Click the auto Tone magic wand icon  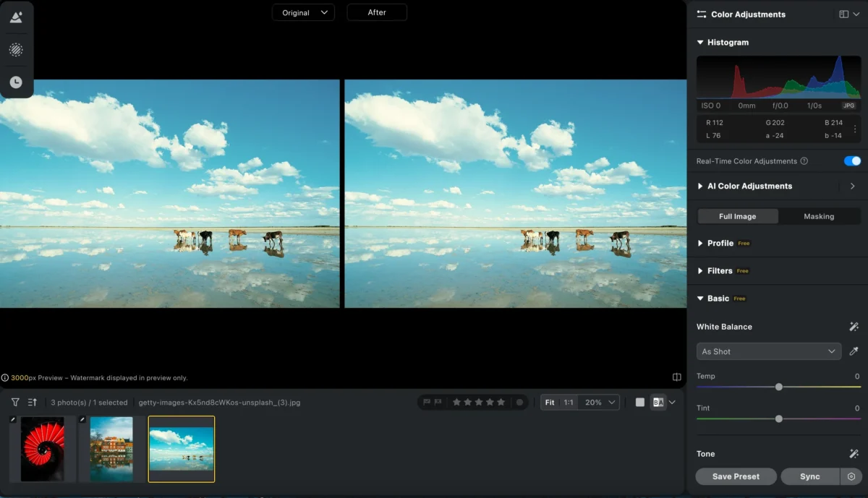[x=854, y=454]
